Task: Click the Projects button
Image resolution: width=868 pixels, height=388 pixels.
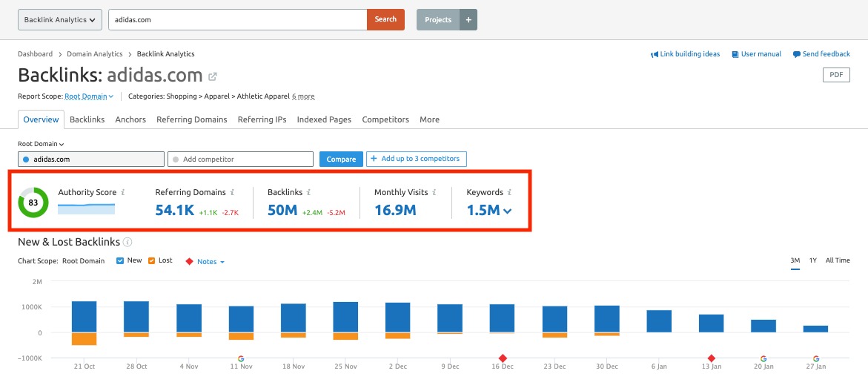Action: click(x=438, y=19)
